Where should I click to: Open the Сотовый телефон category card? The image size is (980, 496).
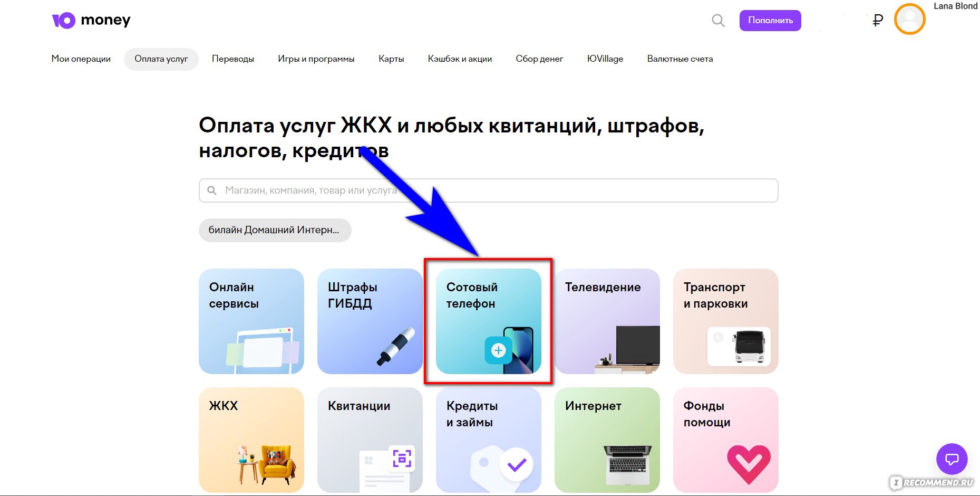(x=489, y=321)
